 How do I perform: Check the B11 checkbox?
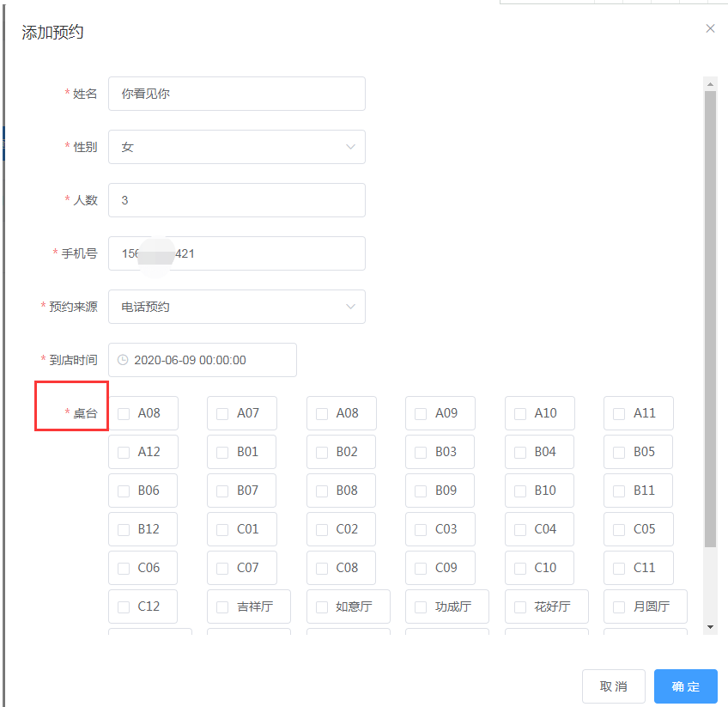[x=619, y=491]
